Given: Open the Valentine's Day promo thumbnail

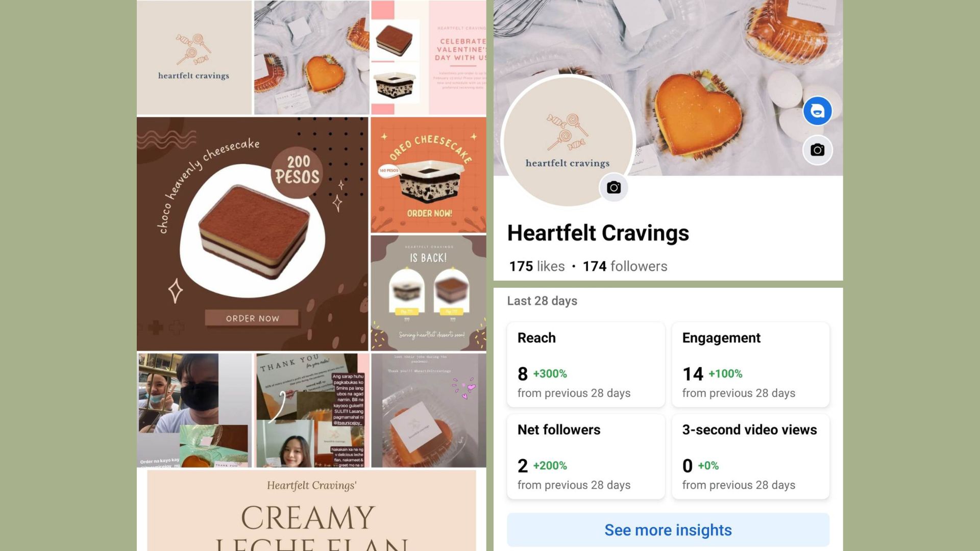Looking at the screenshot, I should (428, 58).
